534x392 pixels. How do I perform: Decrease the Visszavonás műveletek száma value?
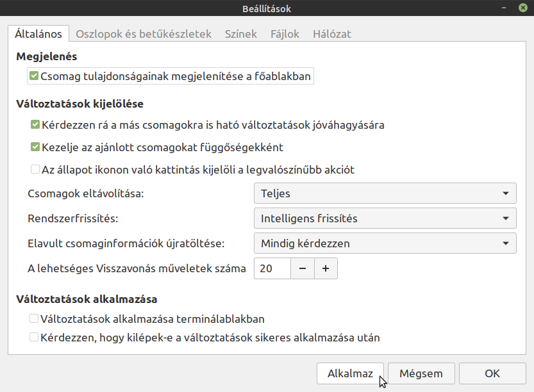coord(303,268)
